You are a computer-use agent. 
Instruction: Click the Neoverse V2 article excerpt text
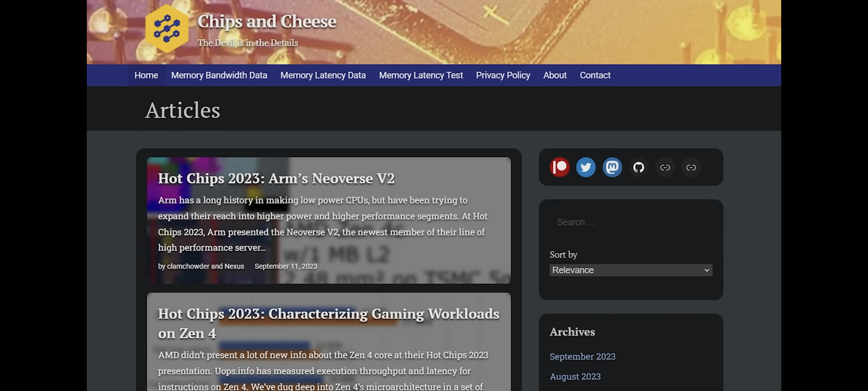(x=323, y=224)
